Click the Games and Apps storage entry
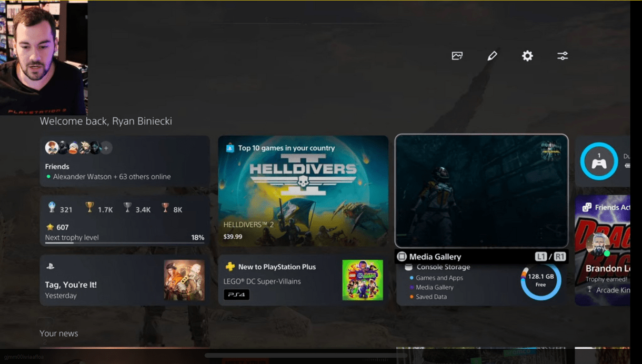 (439, 278)
